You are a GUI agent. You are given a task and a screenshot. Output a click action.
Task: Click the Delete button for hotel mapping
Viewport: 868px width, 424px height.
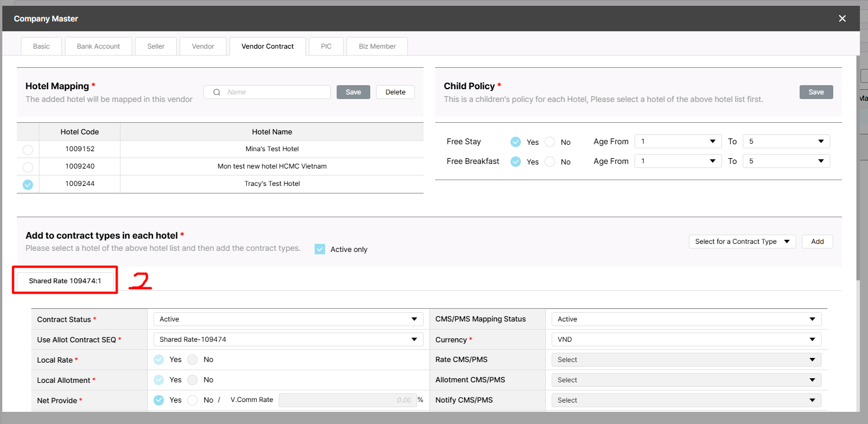395,92
